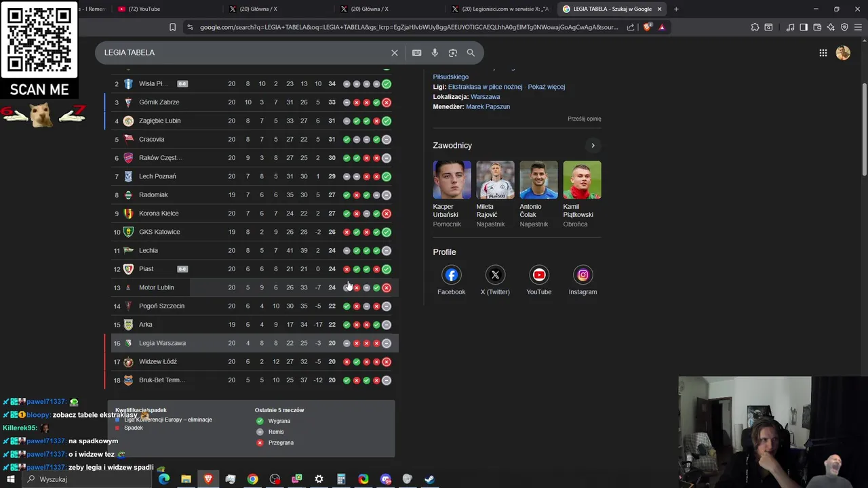Click Zagłębie Lubin in the table

(x=159, y=121)
